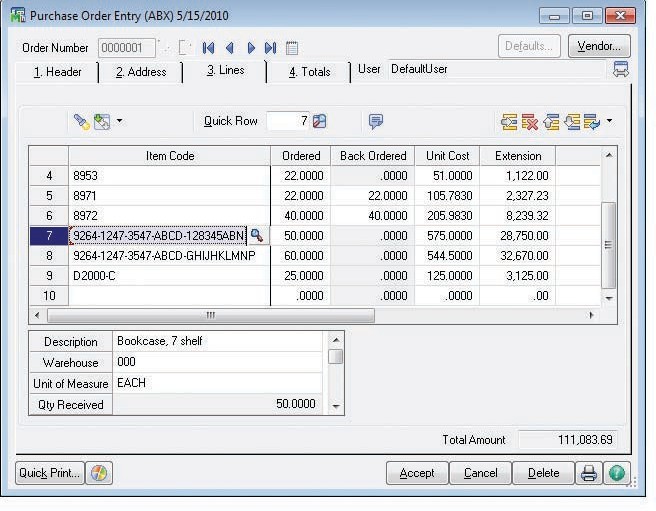
Task: Click the Ordered 40.0000 cell in row 6
Action: pyautogui.click(x=300, y=216)
